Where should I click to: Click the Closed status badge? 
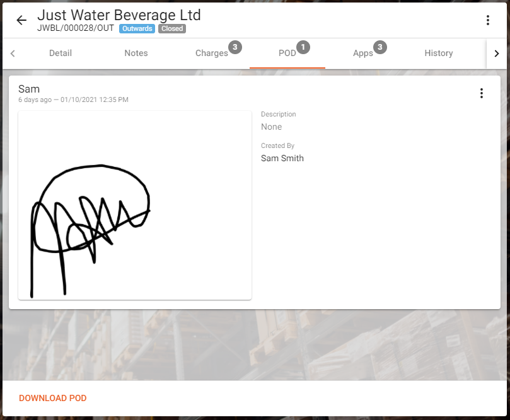coord(172,28)
